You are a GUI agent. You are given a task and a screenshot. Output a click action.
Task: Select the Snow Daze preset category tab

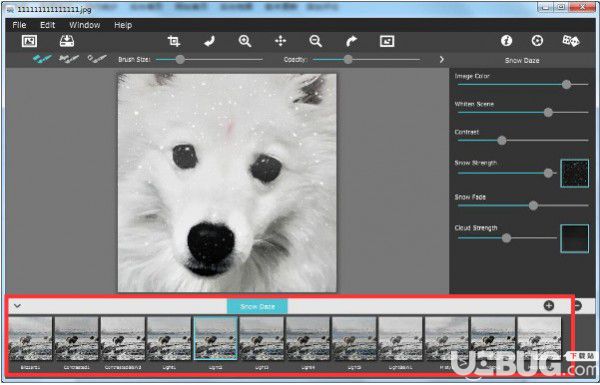click(257, 307)
